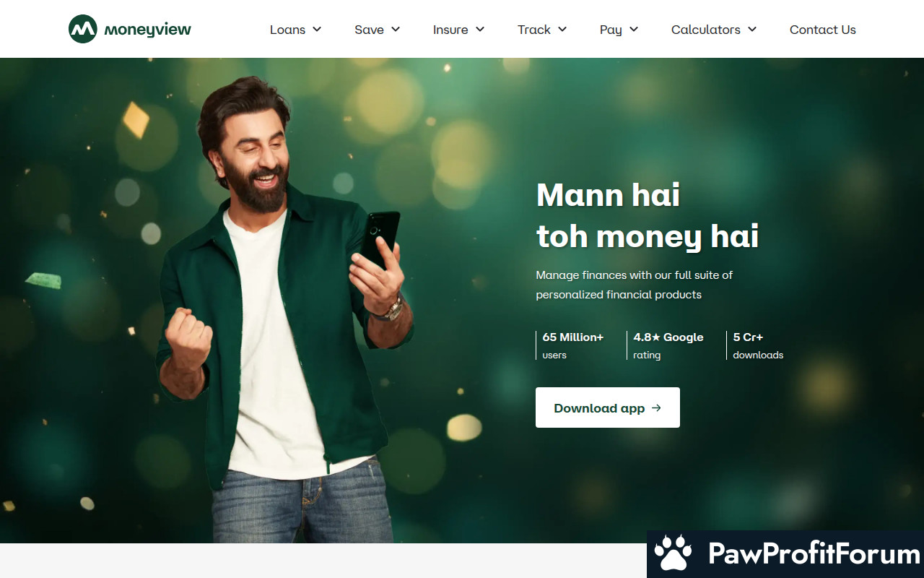Click the arrow icon in Download app
This screenshot has width=924, height=578.
coord(656,408)
